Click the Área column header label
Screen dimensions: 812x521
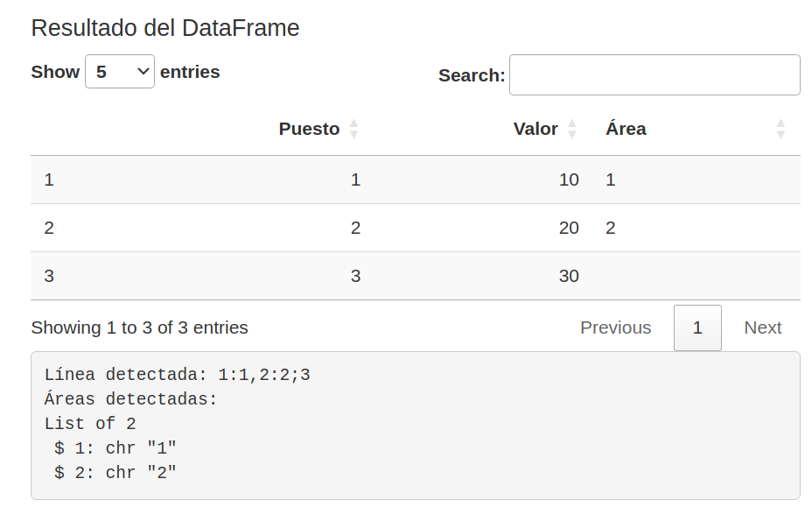click(x=626, y=129)
